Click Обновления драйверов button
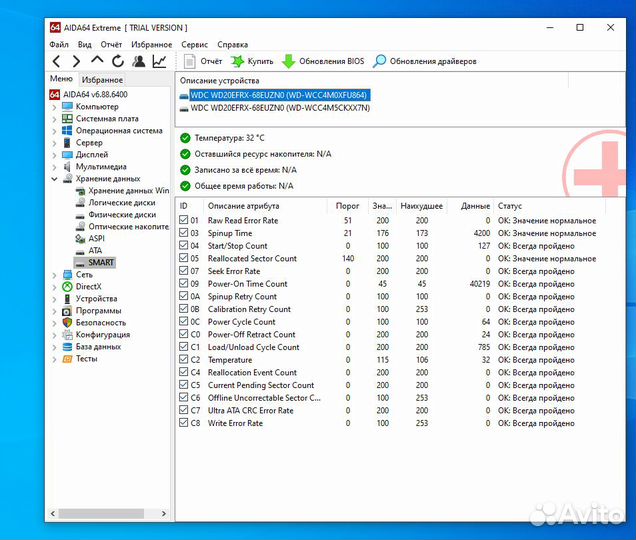Image resolution: width=636 pixels, height=540 pixels. (x=424, y=62)
